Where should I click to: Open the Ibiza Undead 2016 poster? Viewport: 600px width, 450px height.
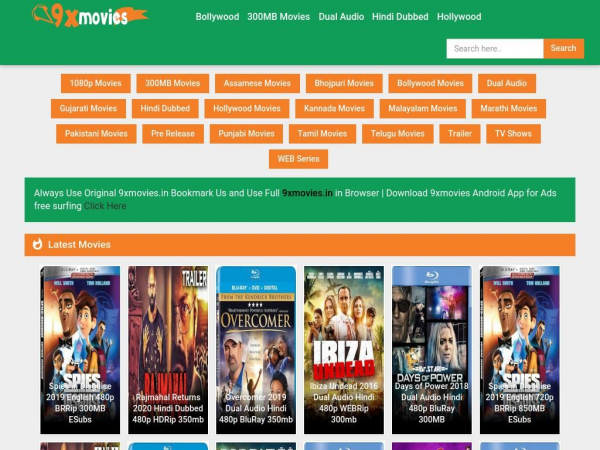coord(344,349)
